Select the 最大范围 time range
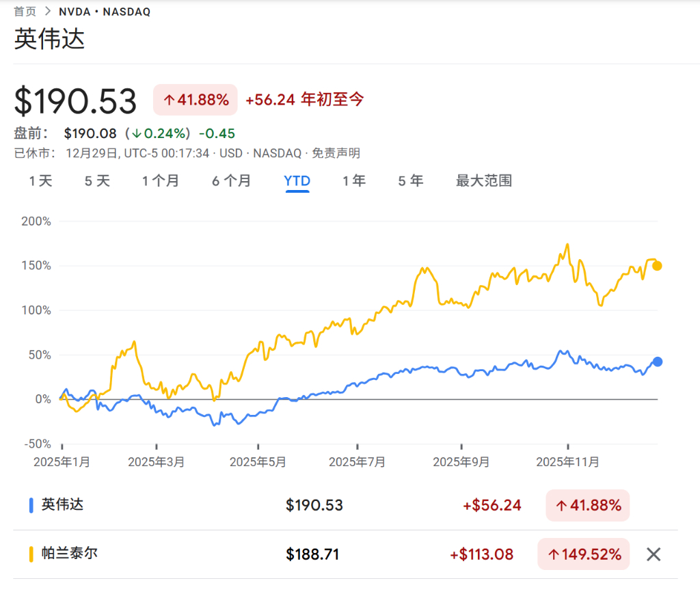 tap(483, 181)
